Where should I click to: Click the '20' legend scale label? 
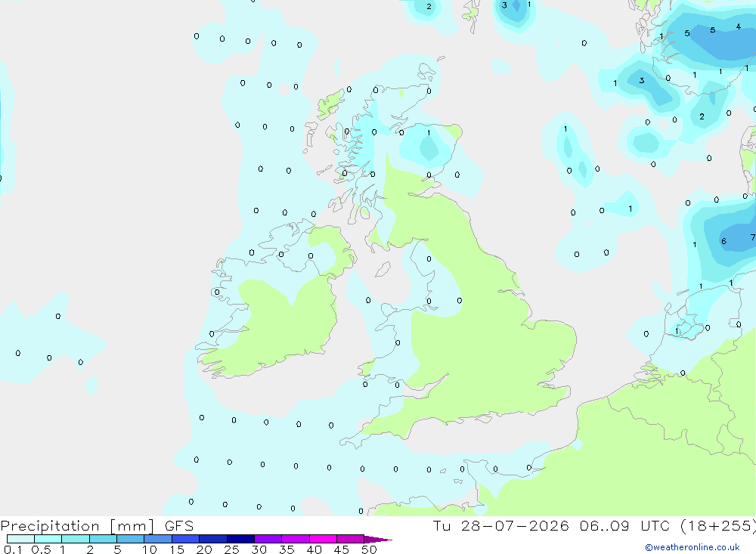click(204, 549)
